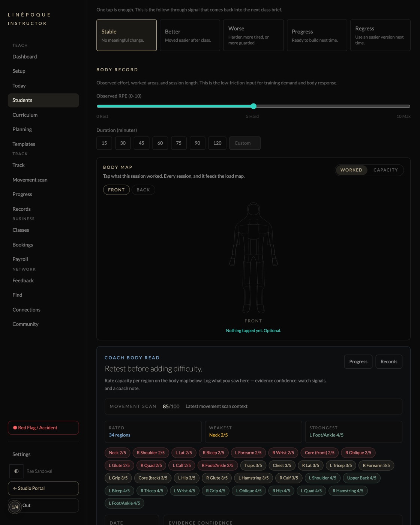Choose the 75 minute duration
420x525 pixels.
pos(179,143)
